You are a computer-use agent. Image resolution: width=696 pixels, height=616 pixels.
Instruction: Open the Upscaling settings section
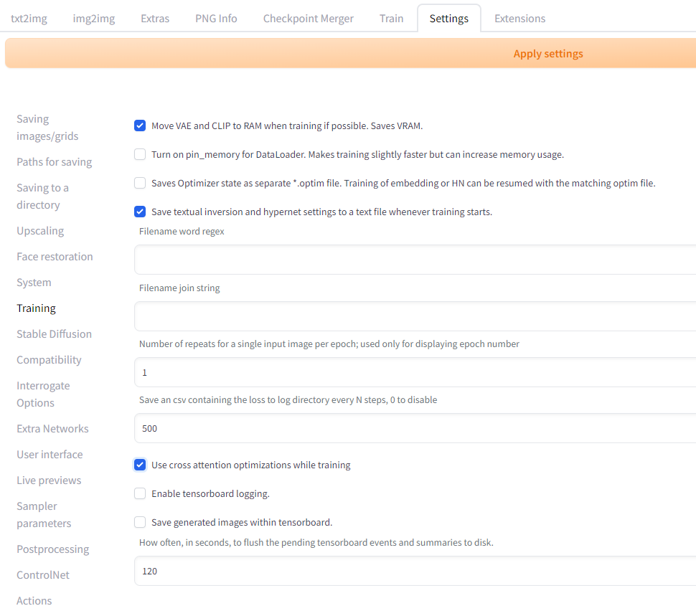point(39,230)
